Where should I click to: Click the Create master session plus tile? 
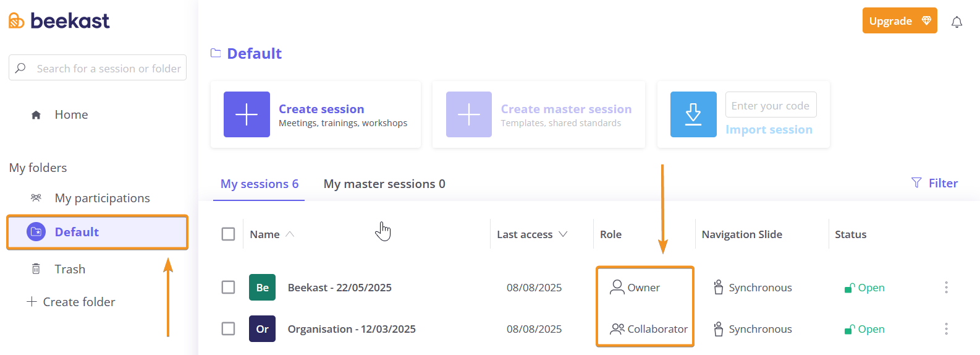click(469, 114)
